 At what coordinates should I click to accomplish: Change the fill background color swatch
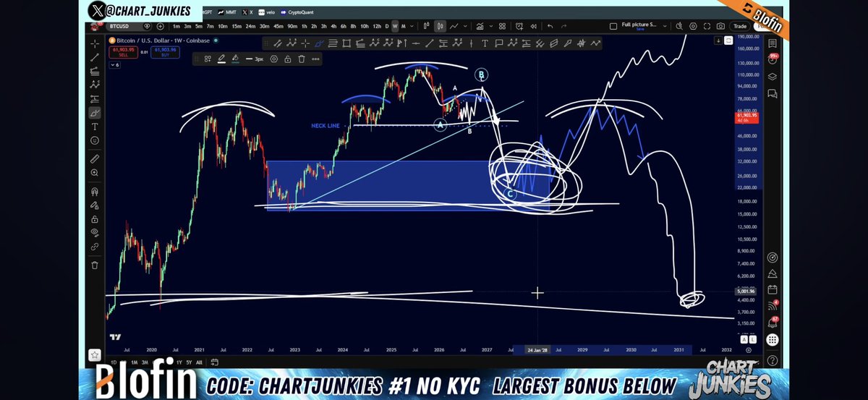click(235, 59)
